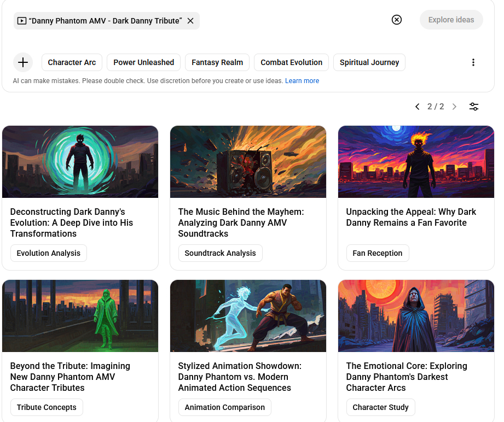Select the Power Unleashed suggestion chip
The image size is (504, 422).
pyautogui.click(x=143, y=62)
